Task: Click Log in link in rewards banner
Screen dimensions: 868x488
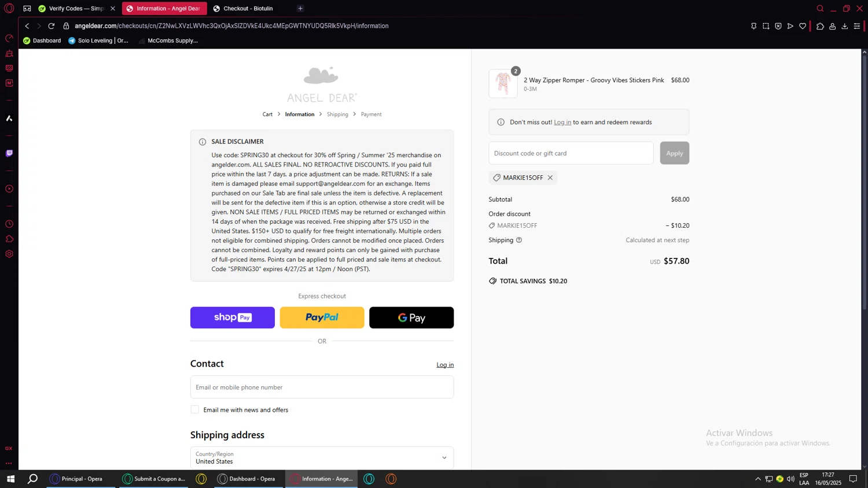Action: (x=562, y=122)
